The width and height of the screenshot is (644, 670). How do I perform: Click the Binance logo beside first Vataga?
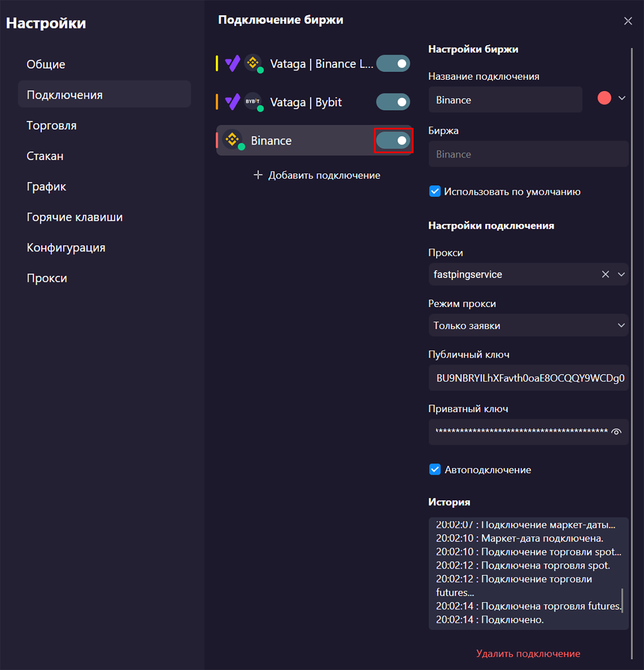(x=253, y=63)
